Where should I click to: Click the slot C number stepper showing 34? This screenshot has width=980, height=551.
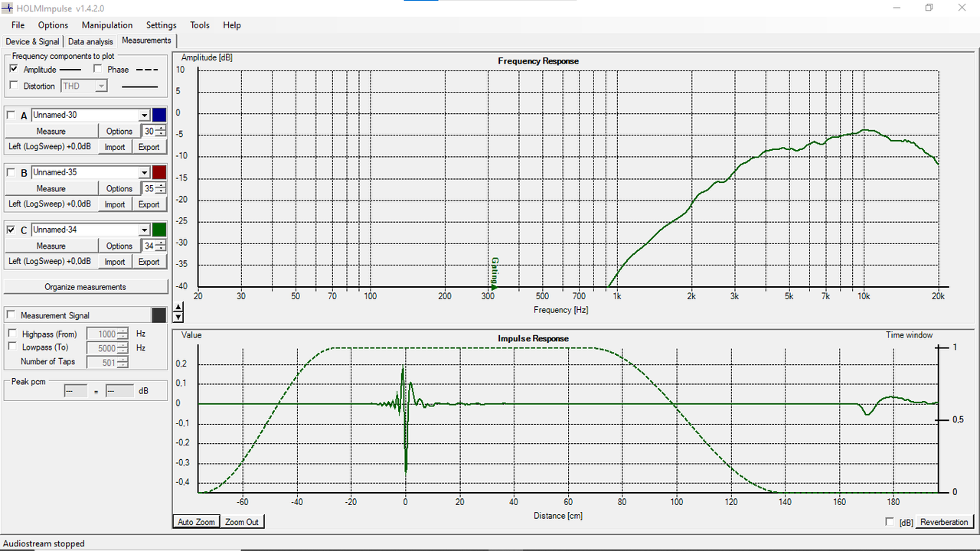[154, 246]
